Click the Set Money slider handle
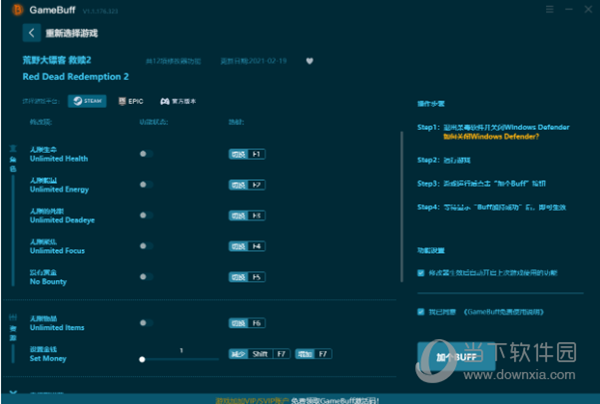600x404 pixels. [x=142, y=359]
